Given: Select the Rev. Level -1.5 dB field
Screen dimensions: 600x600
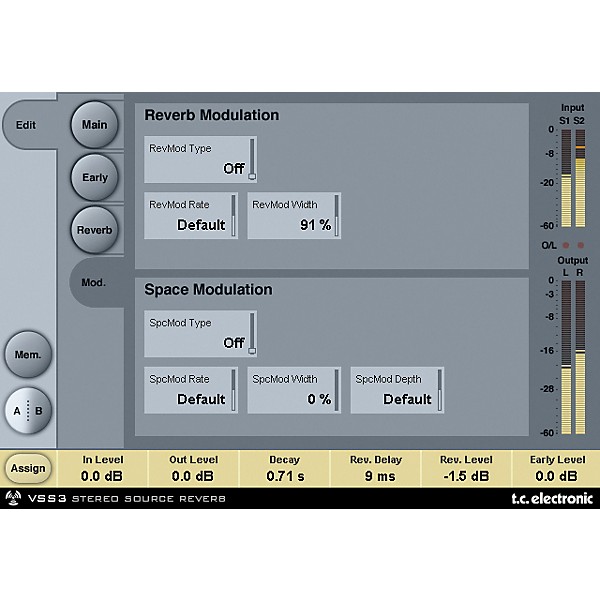Looking at the screenshot, I should click(x=466, y=469).
